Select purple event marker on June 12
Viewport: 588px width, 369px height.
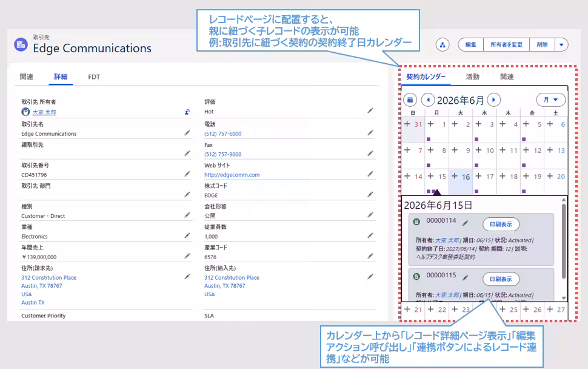(524, 165)
